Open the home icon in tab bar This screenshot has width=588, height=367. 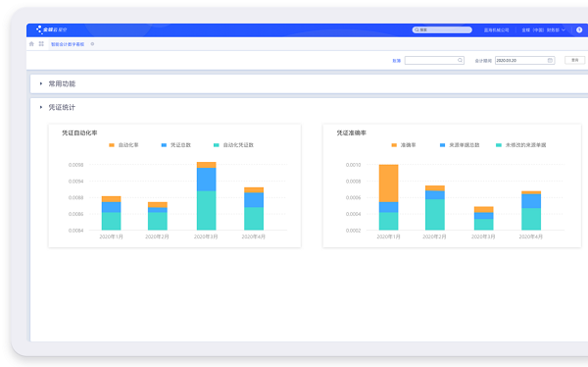31,44
